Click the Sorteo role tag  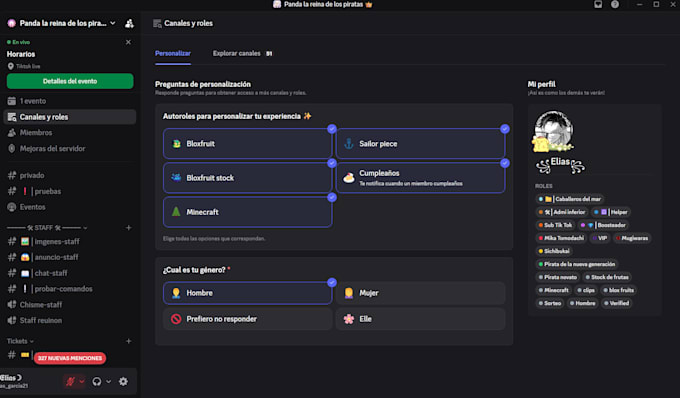coord(549,303)
